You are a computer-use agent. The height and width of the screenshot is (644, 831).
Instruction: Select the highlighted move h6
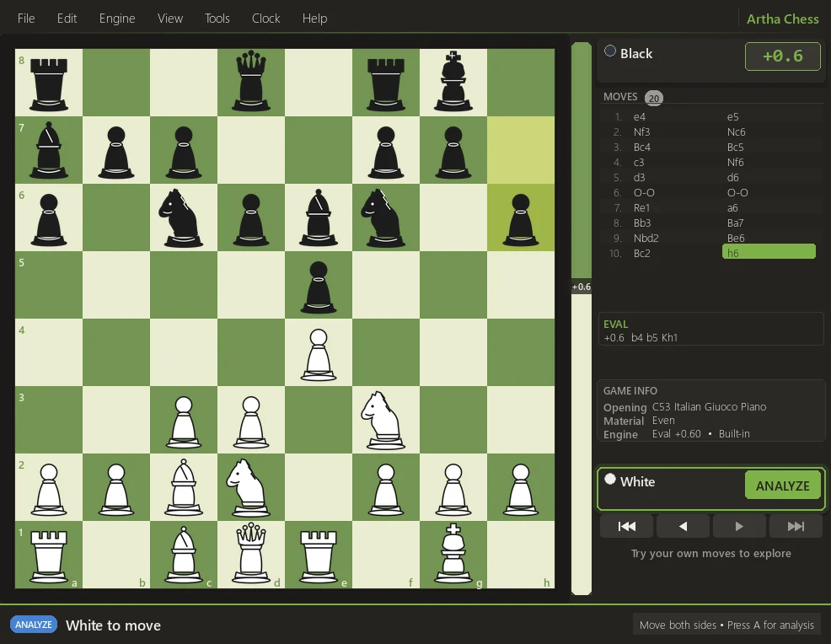click(769, 252)
